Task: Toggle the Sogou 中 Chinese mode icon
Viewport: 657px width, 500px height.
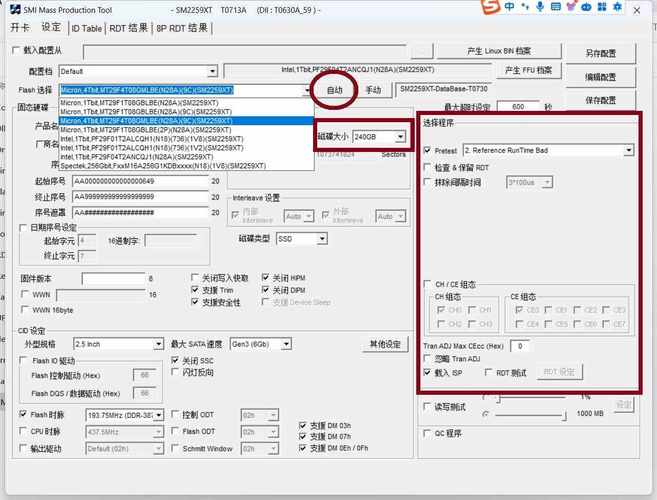Action: (509, 8)
